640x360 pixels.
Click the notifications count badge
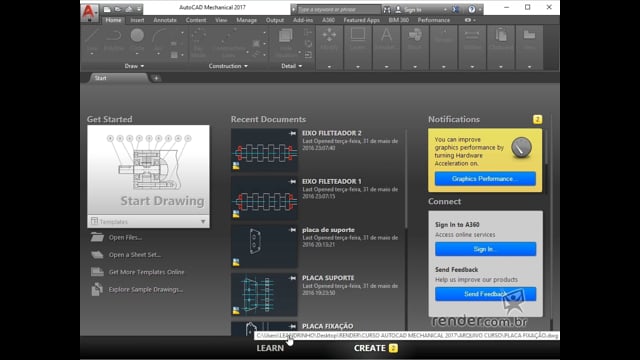coord(537,119)
